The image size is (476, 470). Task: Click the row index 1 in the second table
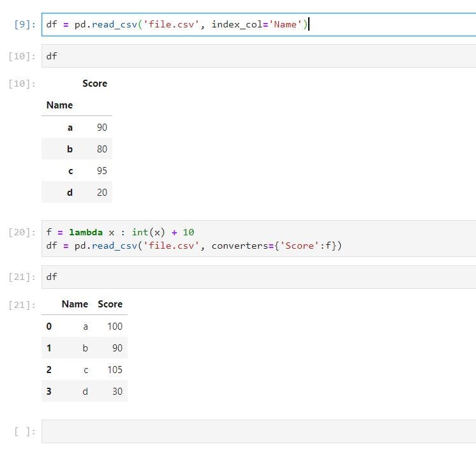[49, 348]
